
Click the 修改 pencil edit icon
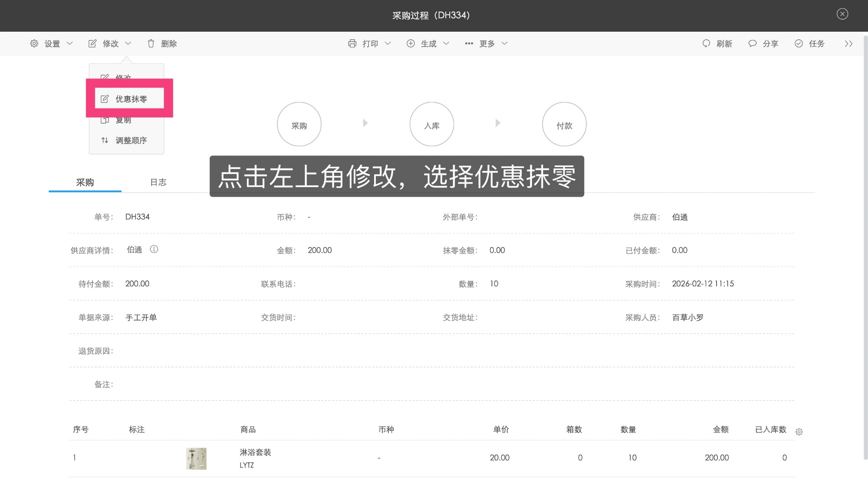pos(92,43)
